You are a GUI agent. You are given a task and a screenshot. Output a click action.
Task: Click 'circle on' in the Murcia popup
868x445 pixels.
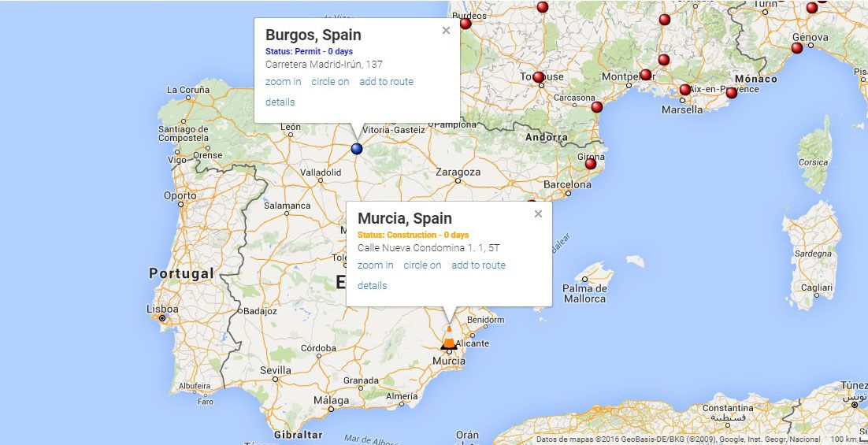(422, 265)
